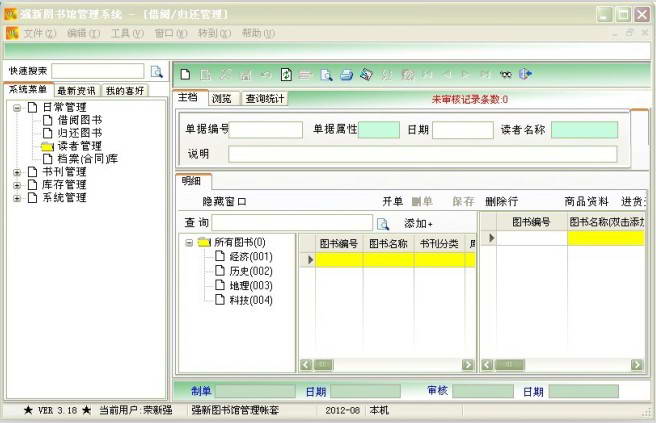The height and width of the screenshot is (423, 656).
Task: Click the 删除行 button
Action: coord(502,202)
